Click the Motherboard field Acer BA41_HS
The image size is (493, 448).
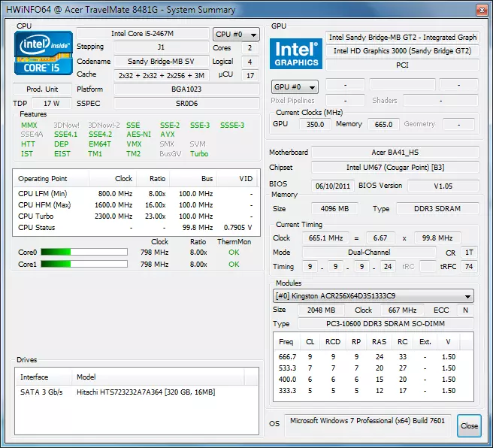[x=395, y=152]
